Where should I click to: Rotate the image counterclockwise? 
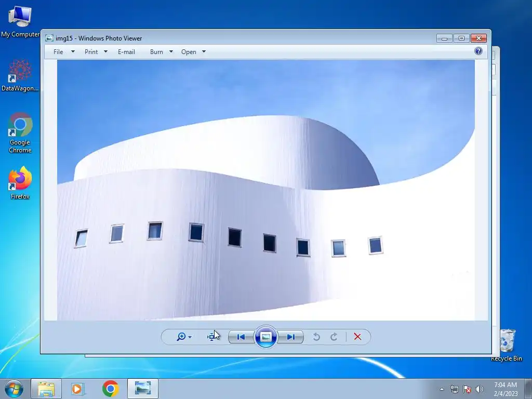(x=316, y=337)
